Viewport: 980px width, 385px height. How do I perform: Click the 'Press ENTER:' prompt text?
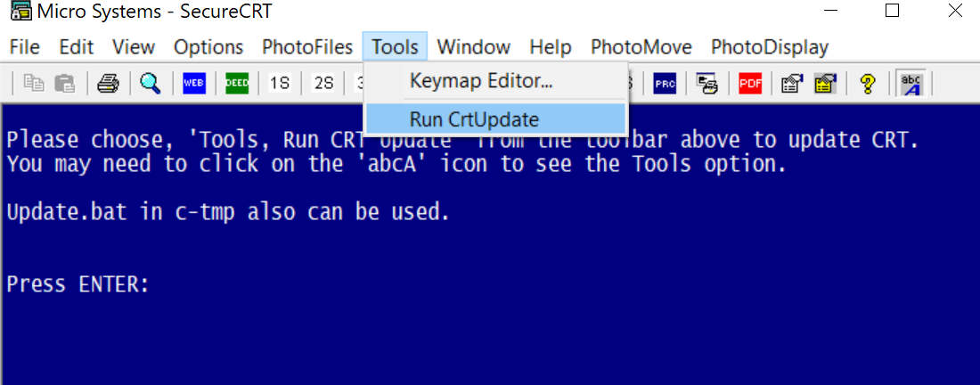78,285
